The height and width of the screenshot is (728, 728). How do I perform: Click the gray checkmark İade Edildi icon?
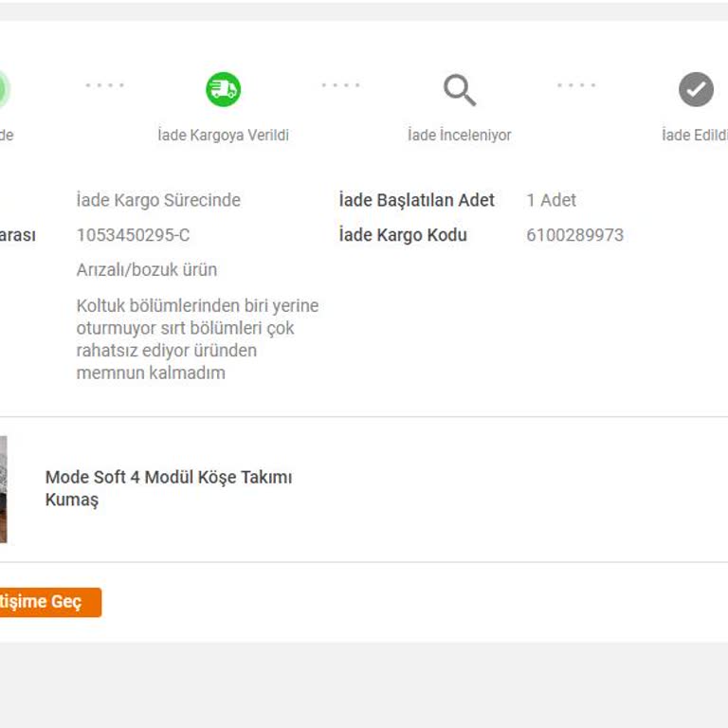pos(696,89)
